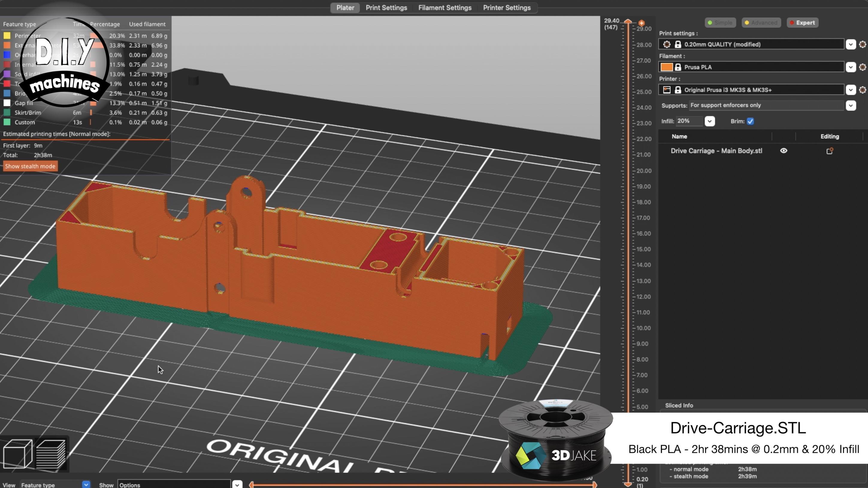Click the edit icon for Drive Carriage Main Body
This screenshot has height=488, width=868.
[830, 151]
